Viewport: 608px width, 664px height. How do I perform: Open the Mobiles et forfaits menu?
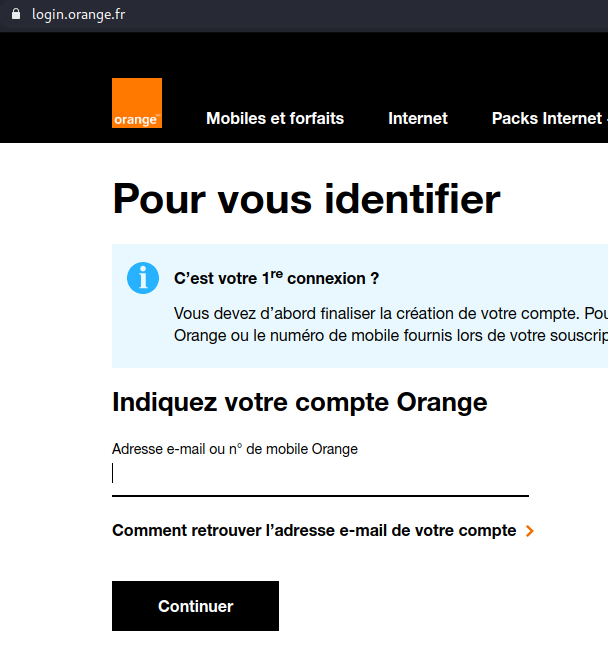[275, 118]
